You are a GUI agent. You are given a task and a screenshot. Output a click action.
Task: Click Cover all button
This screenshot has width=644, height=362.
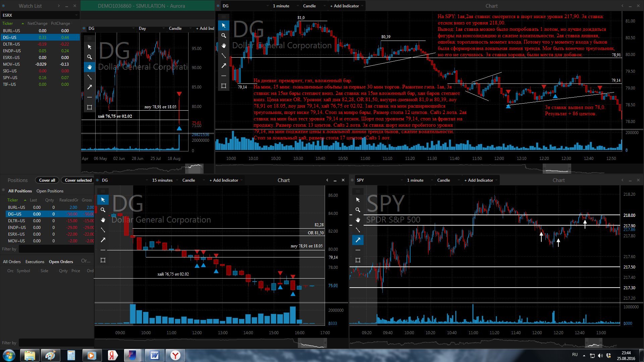click(x=47, y=180)
